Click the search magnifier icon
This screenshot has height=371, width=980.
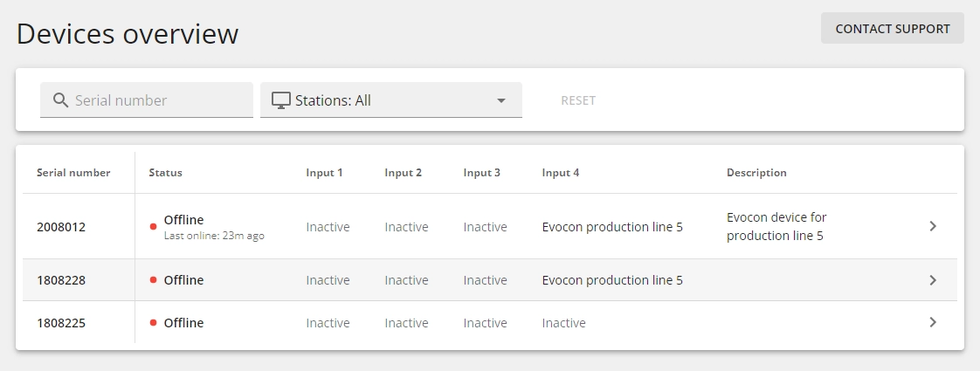coord(60,100)
